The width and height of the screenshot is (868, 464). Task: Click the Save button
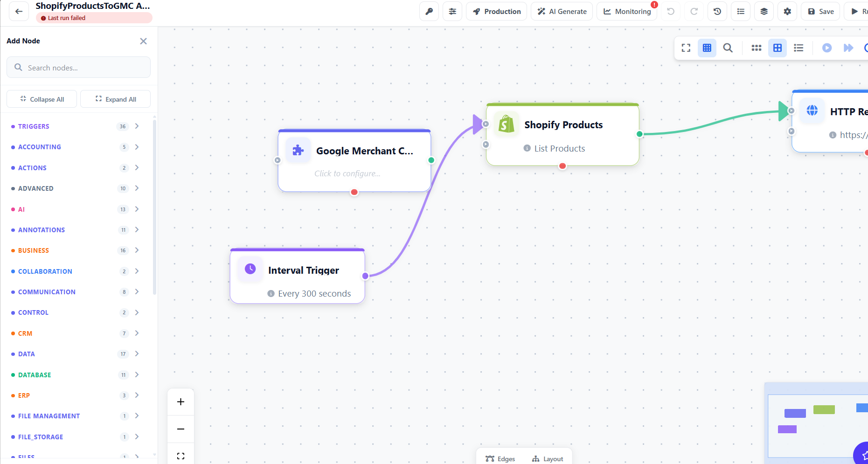[820, 12]
